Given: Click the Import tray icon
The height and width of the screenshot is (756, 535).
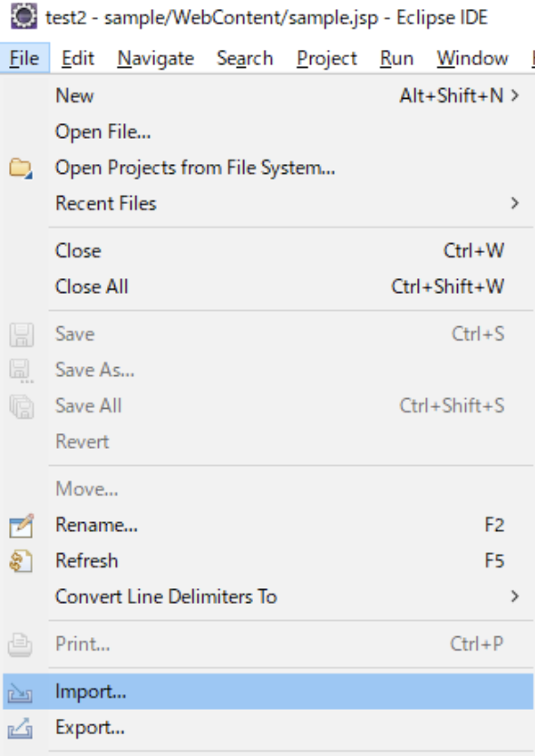Looking at the screenshot, I should click(x=20, y=693).
